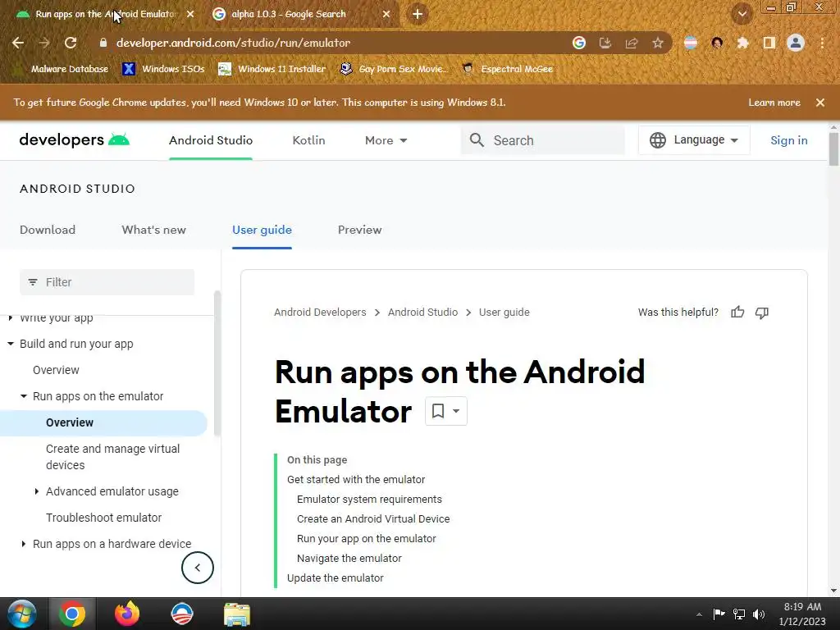Expand the Write your app section
Screen dimensions: 840x630
pos(10,318)
